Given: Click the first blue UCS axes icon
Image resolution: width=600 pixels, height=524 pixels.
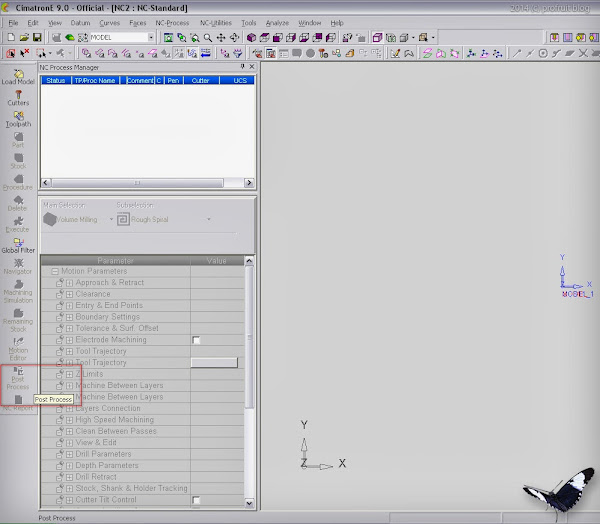Looking at the screenshot, I should (471, 53).
